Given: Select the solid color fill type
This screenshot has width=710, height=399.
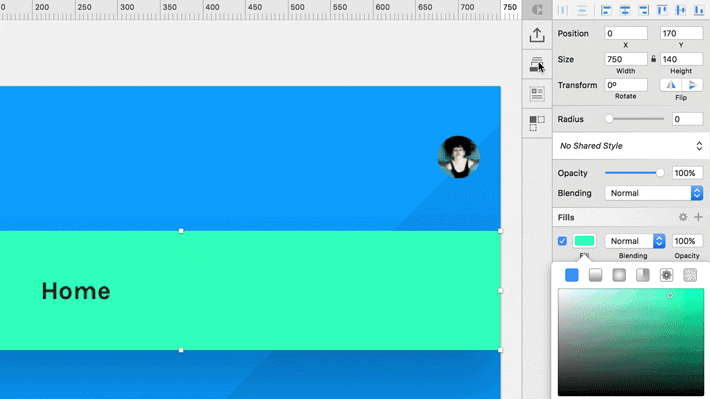Looking at the screenshot, I should [x=572, y=275].
